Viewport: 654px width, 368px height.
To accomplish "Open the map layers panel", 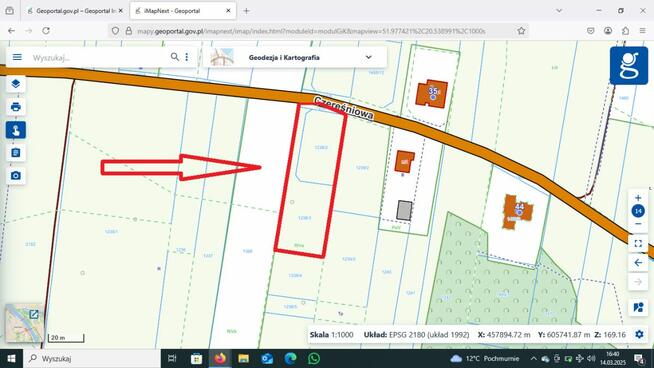I will pyautogui.click(x=16, y=84).
